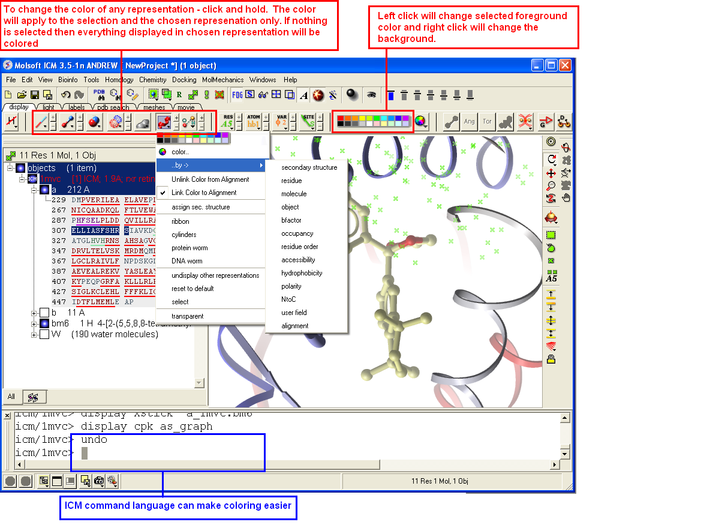Click the blue clipping plane icon
This screenshot has width=728, height=525.
(391, 96)
